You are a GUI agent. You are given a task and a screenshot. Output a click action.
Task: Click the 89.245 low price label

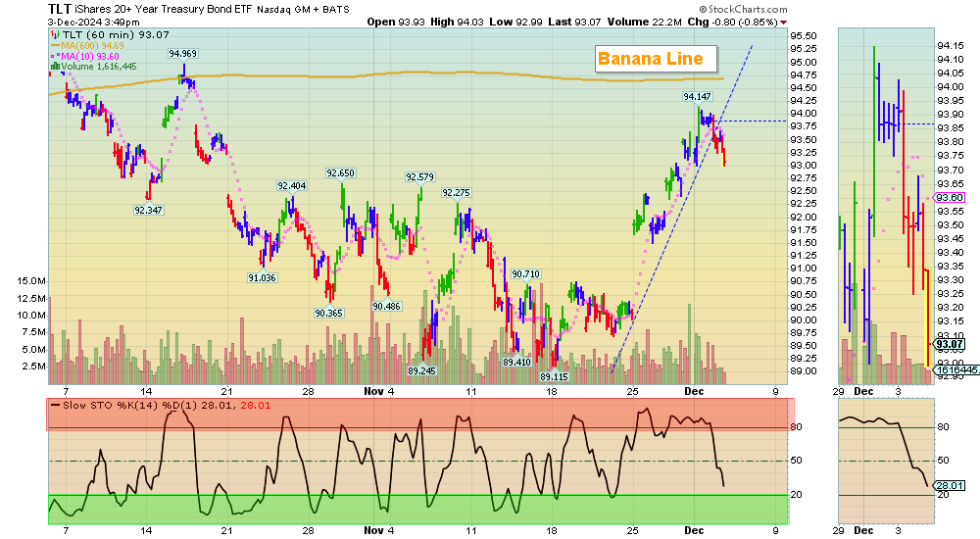tap(421, 370)
